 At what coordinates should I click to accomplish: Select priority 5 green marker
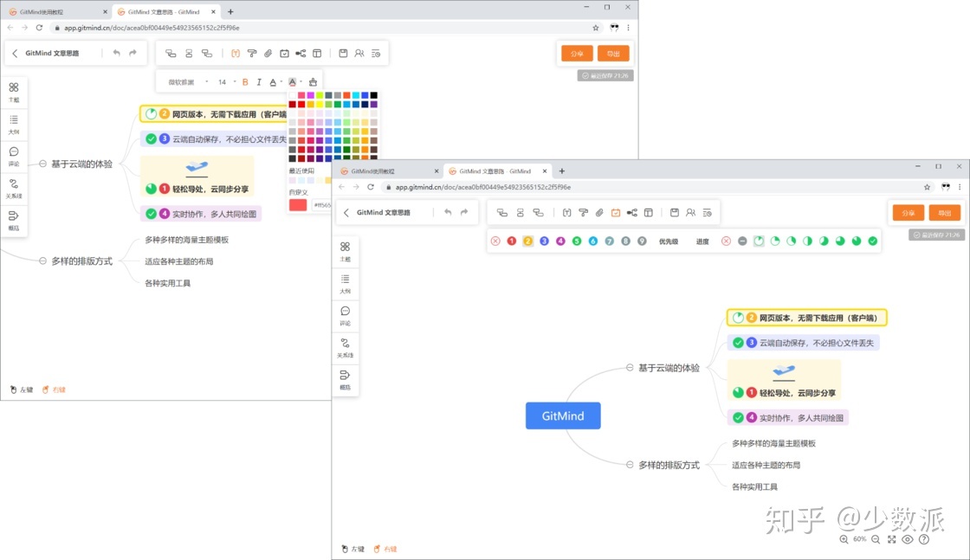[577, 241]
